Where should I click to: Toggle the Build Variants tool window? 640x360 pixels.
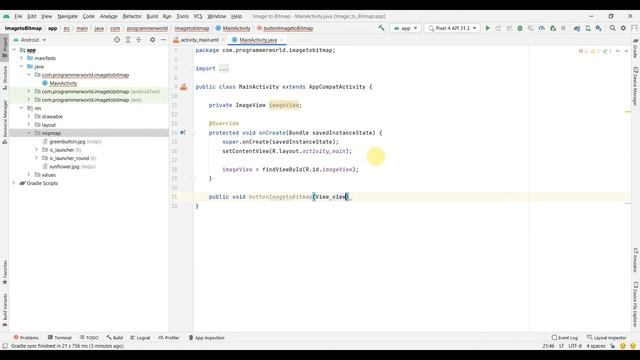[5, 310]
